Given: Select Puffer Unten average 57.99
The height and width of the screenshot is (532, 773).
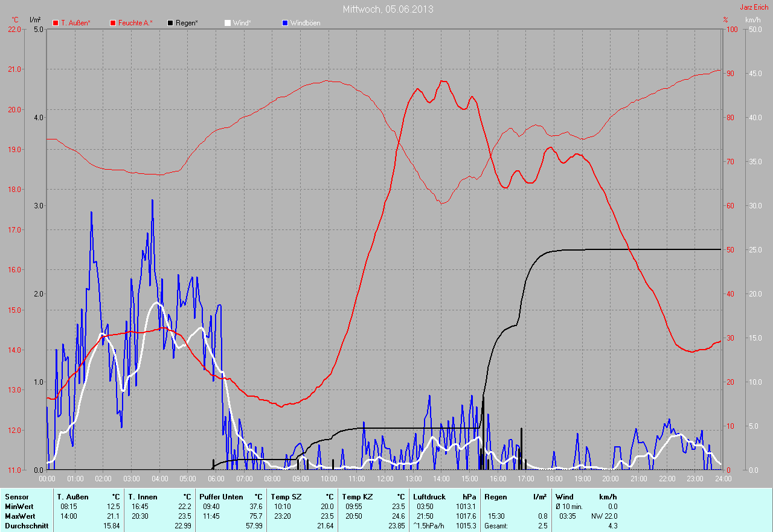Looking at the screenshot, I should [x=254, y=526].
